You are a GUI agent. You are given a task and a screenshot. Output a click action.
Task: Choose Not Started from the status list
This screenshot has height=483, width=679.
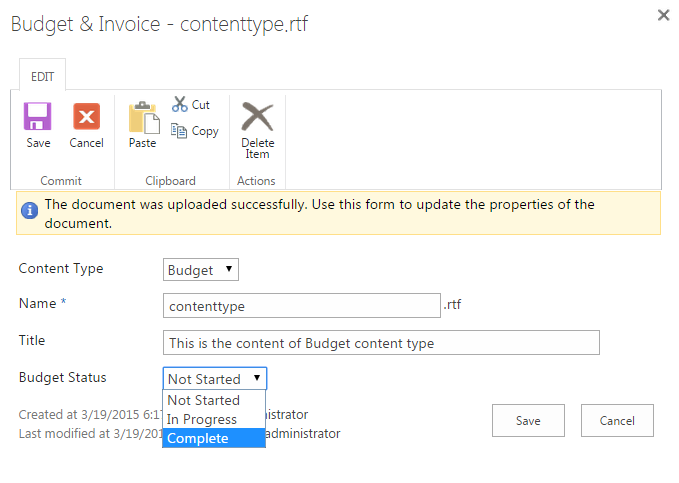[x=204, y=400]
